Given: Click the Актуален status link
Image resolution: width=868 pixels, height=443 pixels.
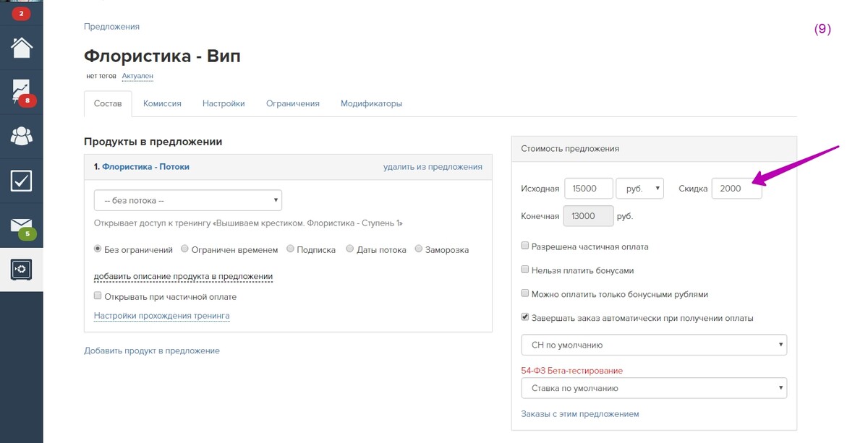Looking at the screenshot, I should tap(137, 76).
